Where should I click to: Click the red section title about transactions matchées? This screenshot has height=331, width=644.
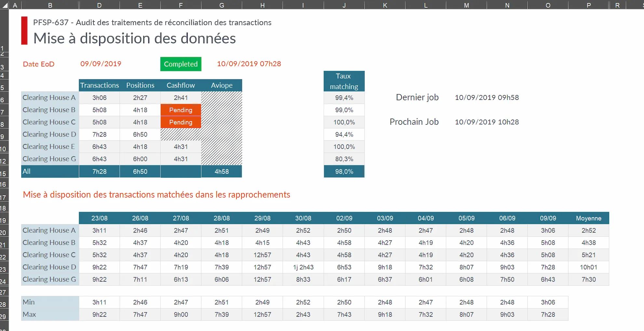point(156,195)
